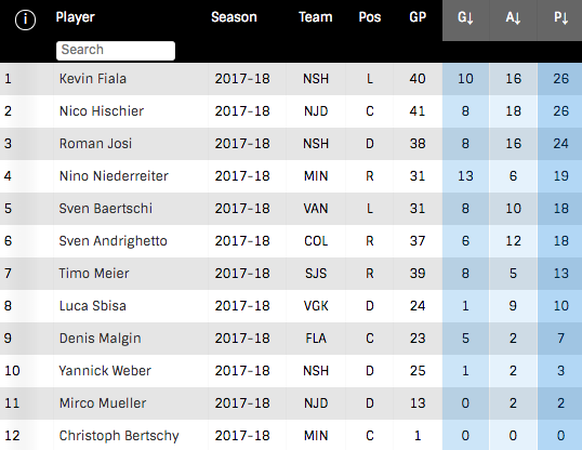Select Roman Josi player name

(95, 143)
